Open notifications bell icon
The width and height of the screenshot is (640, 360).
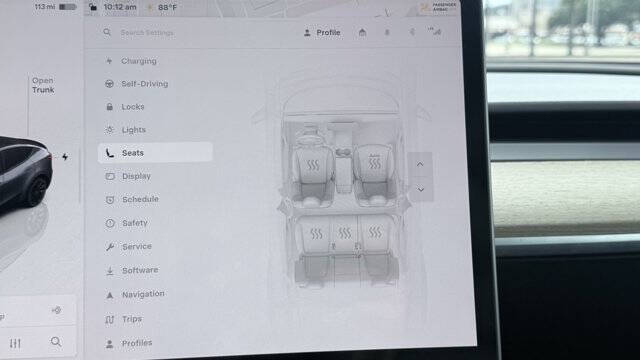pos(387,32)
